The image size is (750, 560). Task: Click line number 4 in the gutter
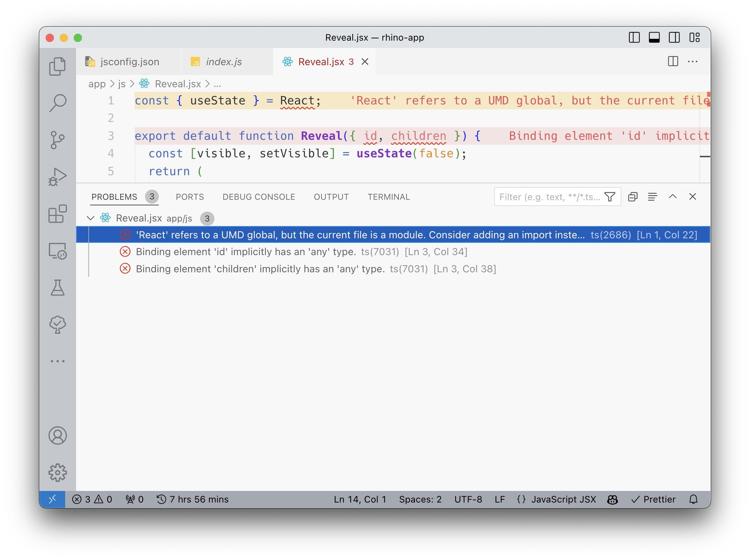pos(111,153)
